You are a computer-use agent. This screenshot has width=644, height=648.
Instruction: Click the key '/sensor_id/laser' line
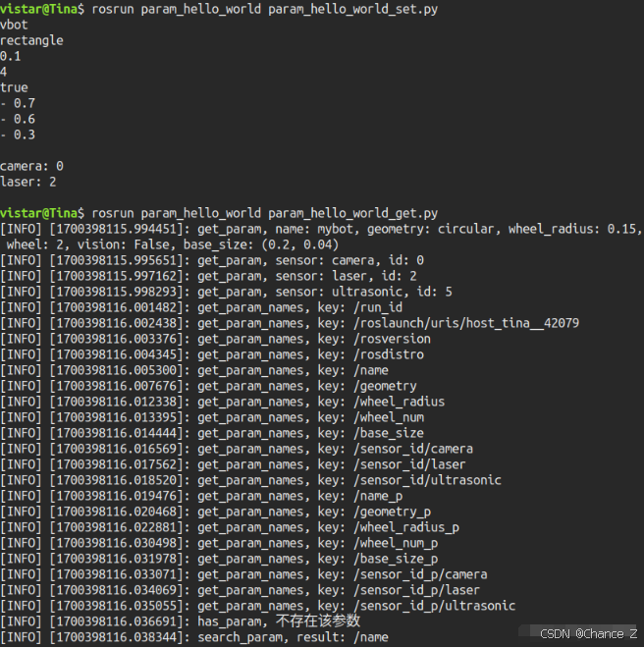pos(233,464)
